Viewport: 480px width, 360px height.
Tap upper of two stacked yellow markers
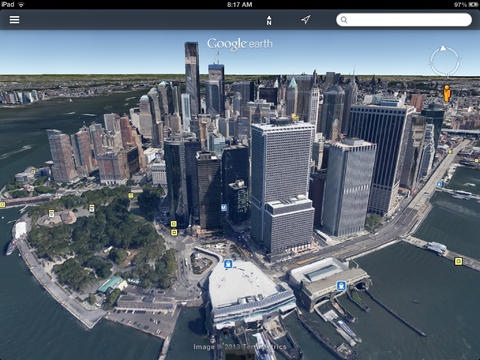[173, 224]
